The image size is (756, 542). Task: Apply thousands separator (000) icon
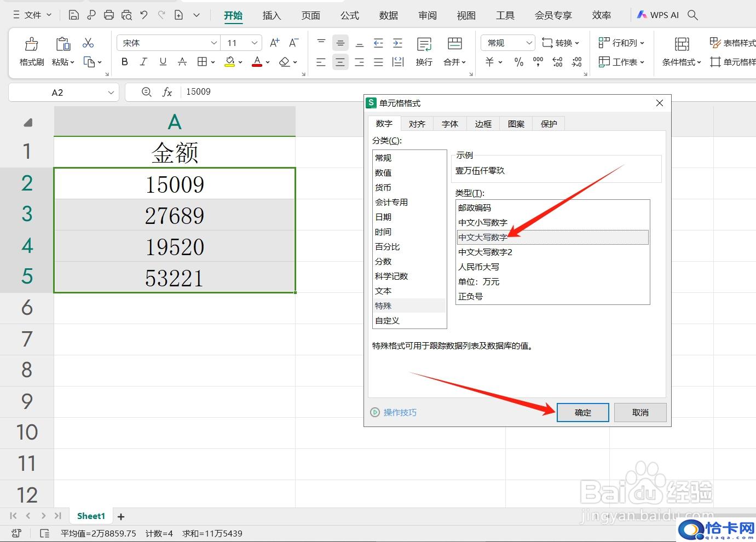click(538, 62)
